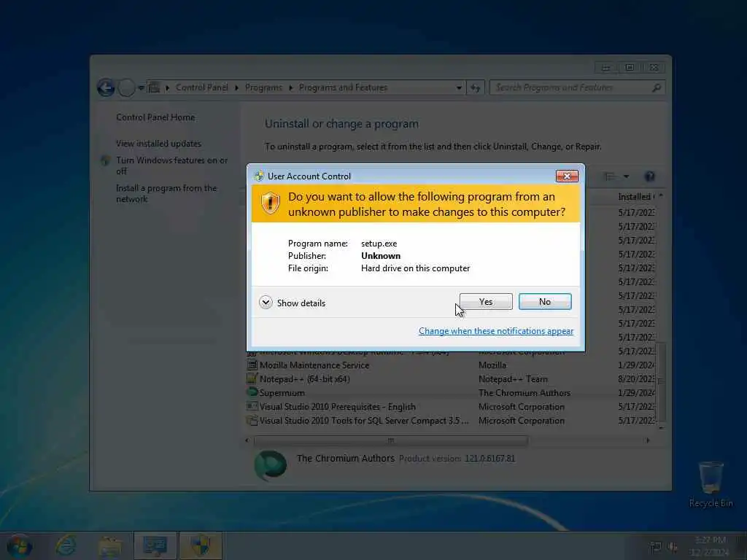Click the address bar refresh button
Image resolution: width=747 pixels, height=560 pixels.
[476, 88]
